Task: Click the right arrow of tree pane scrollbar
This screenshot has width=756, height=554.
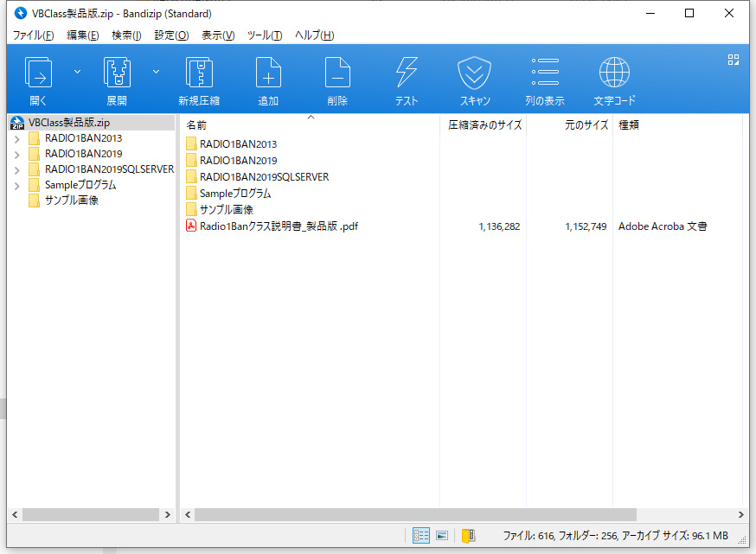Action: pyautogui.click(x=167, y=514)
